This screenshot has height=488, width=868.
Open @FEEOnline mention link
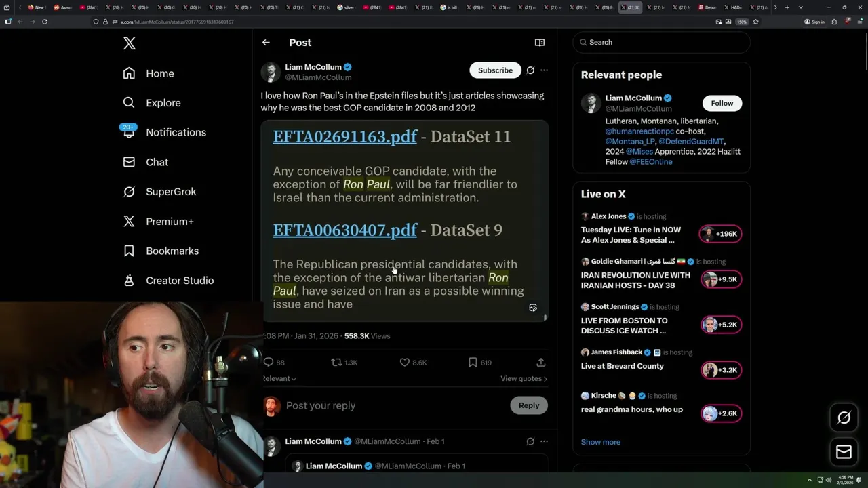tap(650, 162)
